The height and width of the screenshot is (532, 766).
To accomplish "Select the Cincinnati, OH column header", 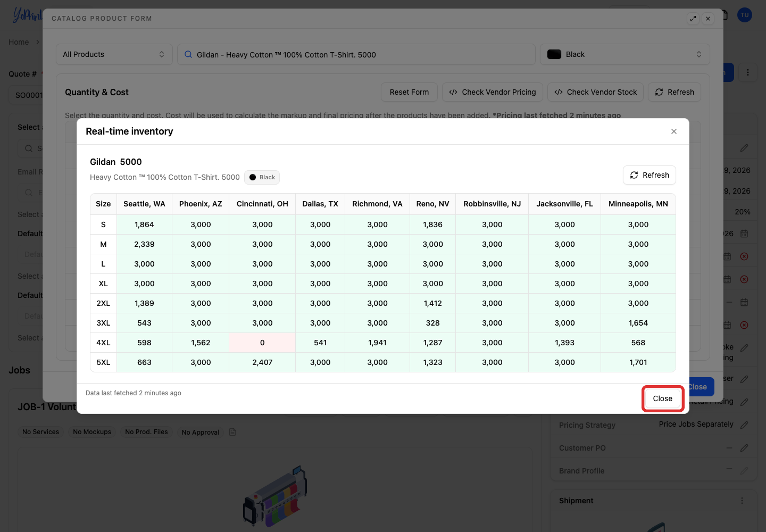I will pyautogui.click(x=262, y=204).
